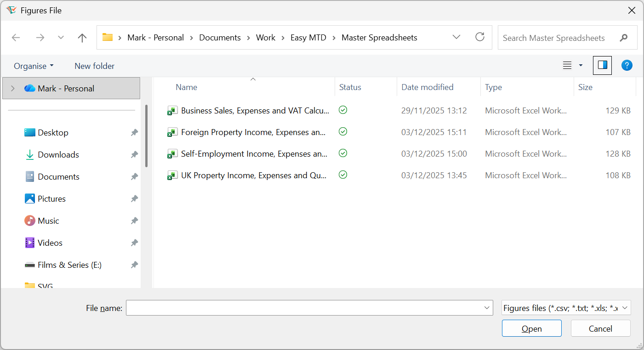Click the OneDrive sync checkmark for Foreign Property file
Image resolution: width=644 pixels, height=350 pixels.
tap(342, 131)
